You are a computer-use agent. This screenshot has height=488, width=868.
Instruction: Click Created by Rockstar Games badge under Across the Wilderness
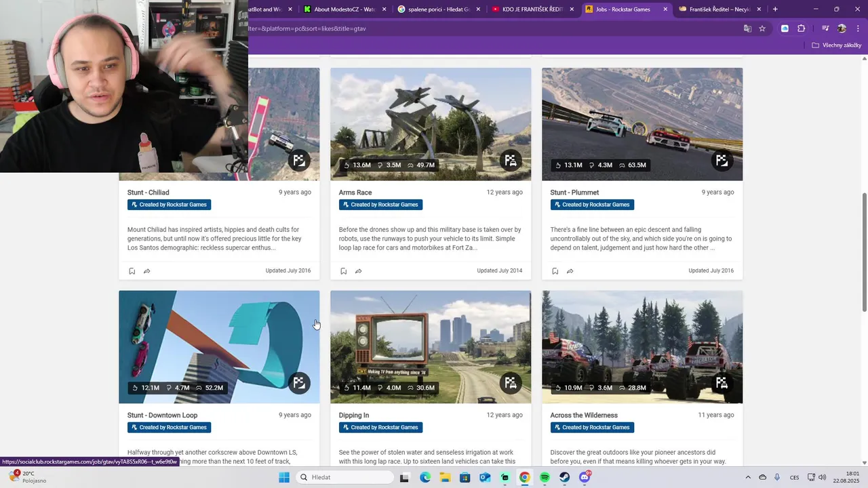click(x=592, y=428)
